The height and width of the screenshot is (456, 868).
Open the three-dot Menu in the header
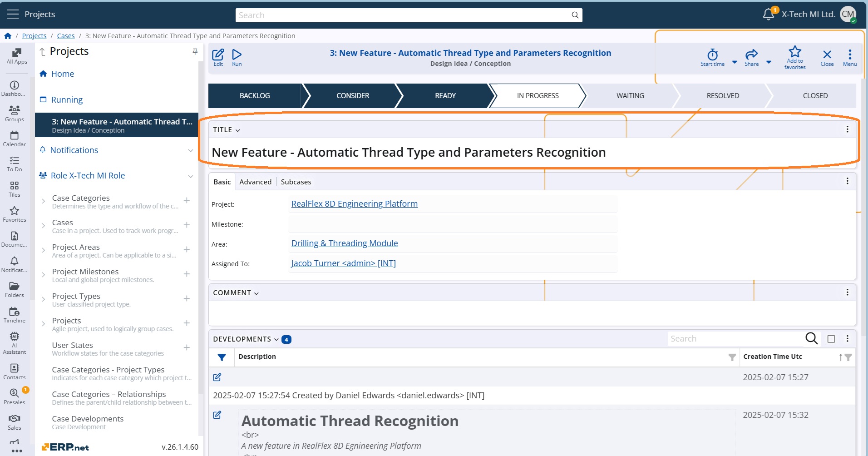[850, 57]
